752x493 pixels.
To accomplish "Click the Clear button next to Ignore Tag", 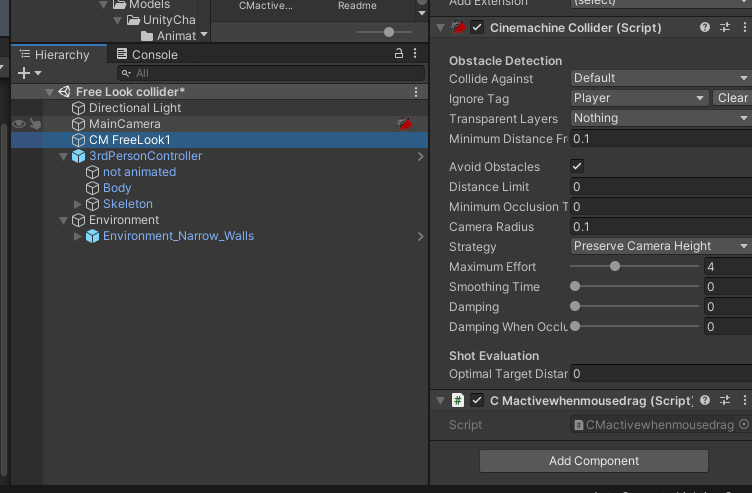I will [732, 98].
